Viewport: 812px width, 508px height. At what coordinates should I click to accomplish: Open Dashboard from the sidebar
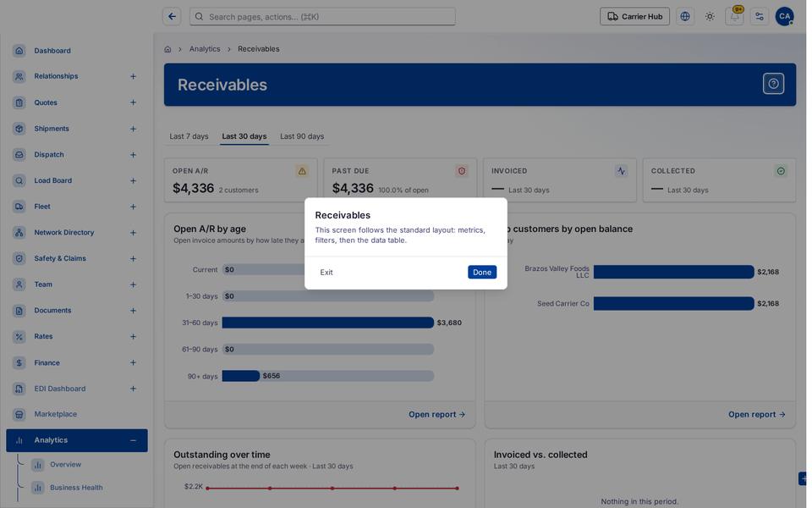77,51
